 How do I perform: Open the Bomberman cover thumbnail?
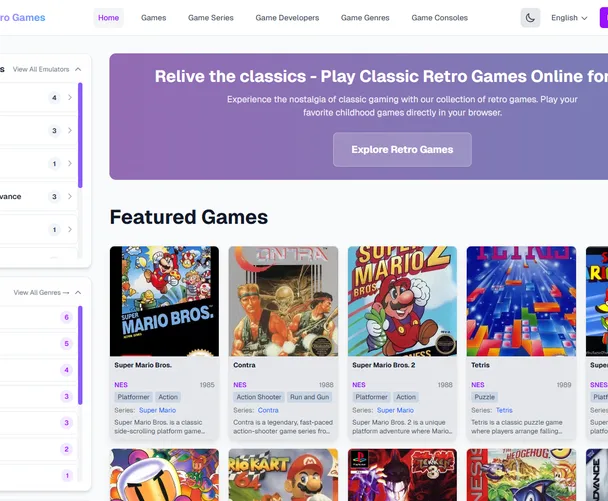point(164,475)
